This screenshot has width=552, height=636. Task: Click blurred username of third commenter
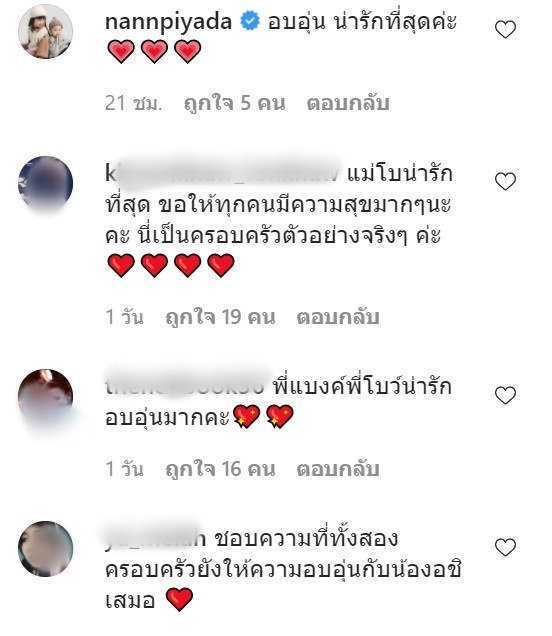pyautogui.click(x=185, y=386)
